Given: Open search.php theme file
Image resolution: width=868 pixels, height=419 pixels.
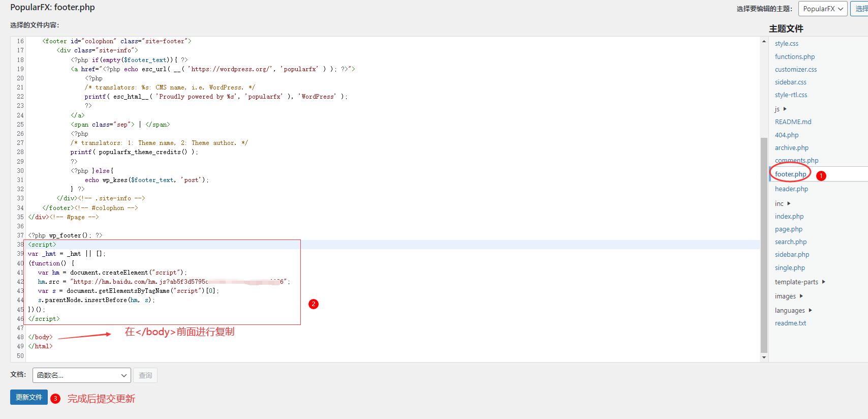Looking at the screenshot, I should click(791, 242).
